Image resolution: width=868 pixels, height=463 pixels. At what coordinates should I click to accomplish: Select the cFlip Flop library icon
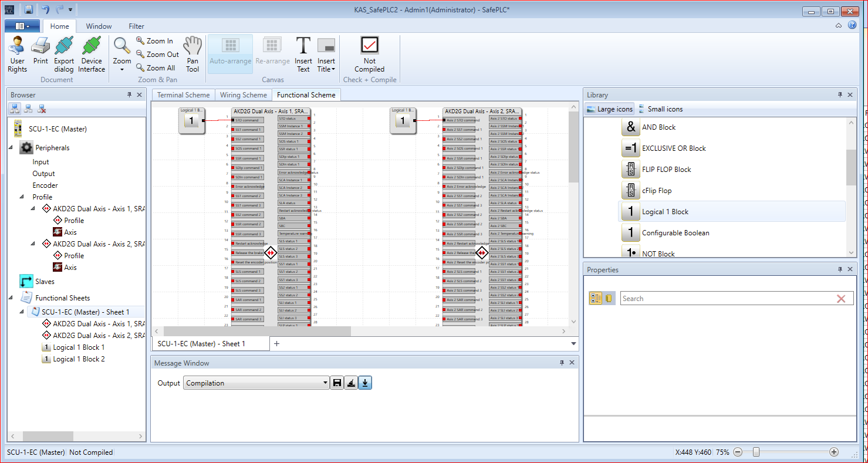pos(630,191)
